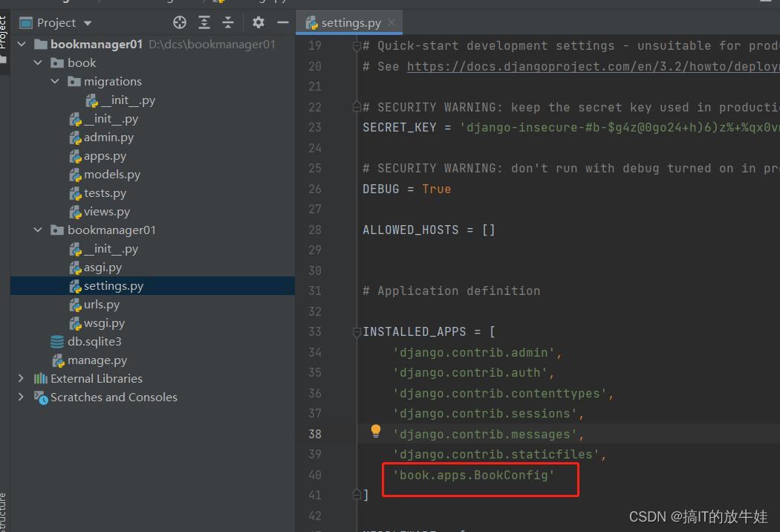Viewport: 780px width, 532px height.
Task: Click on 'django.contrib.auth' string
Action: 470,373
